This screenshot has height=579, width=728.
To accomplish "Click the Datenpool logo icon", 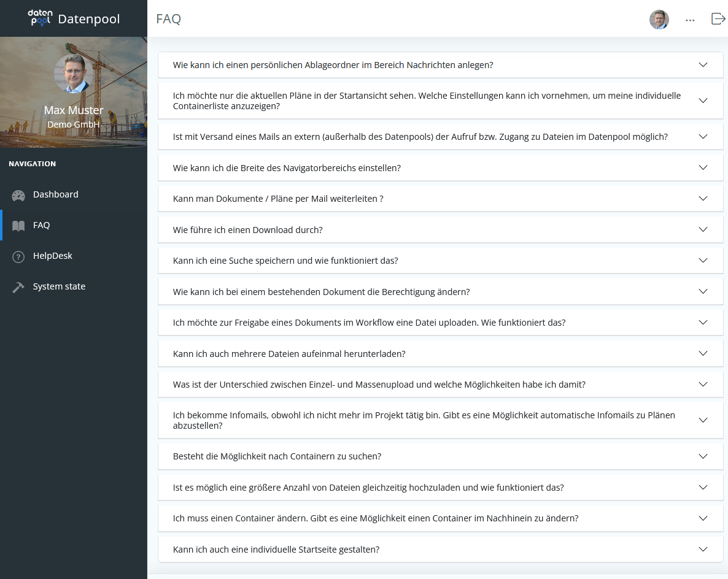I will point(41,18).
